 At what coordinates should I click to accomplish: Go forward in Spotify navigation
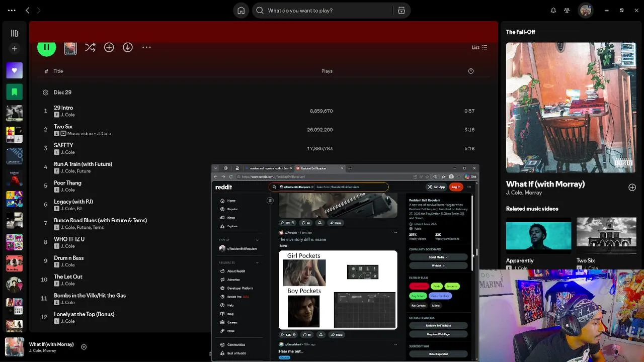[x=39, y=11]
